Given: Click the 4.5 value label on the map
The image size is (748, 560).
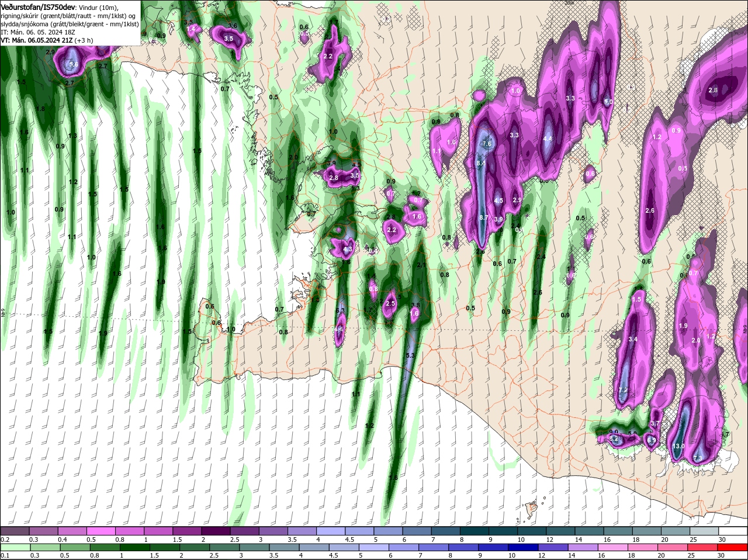Looking at the screenshot, I should 498,201.
